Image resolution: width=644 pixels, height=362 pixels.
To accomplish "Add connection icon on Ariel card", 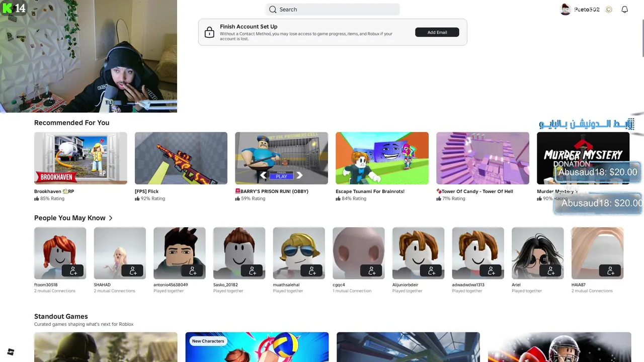I will coord(550,271).
